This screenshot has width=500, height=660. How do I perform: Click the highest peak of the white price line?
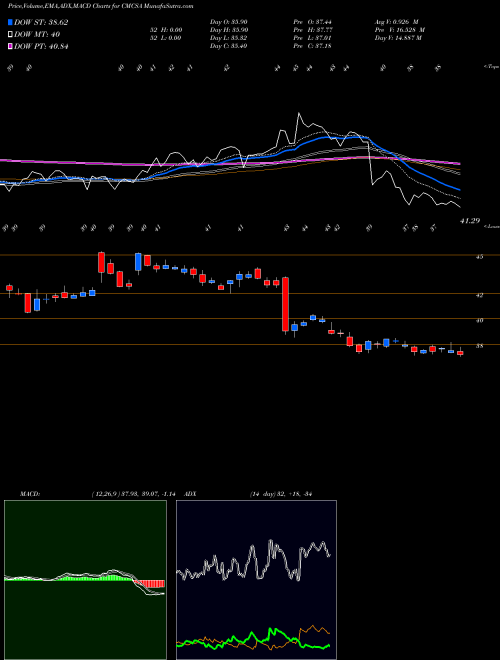coord(299,114)
